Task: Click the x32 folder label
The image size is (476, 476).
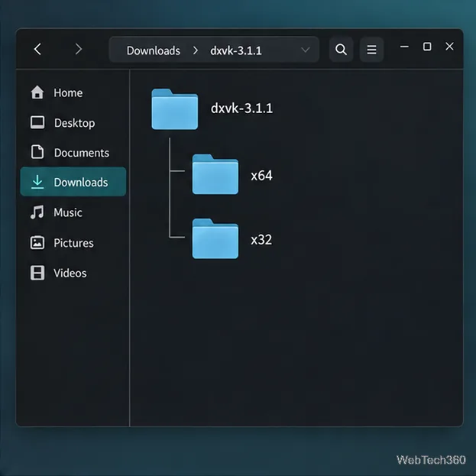Action: [261, 239]
